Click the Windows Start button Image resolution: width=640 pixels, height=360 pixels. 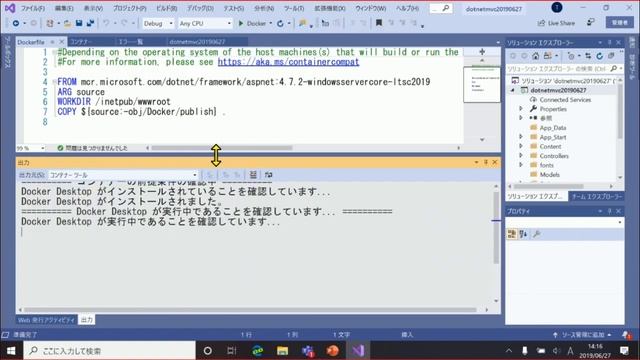pos(11,350)
